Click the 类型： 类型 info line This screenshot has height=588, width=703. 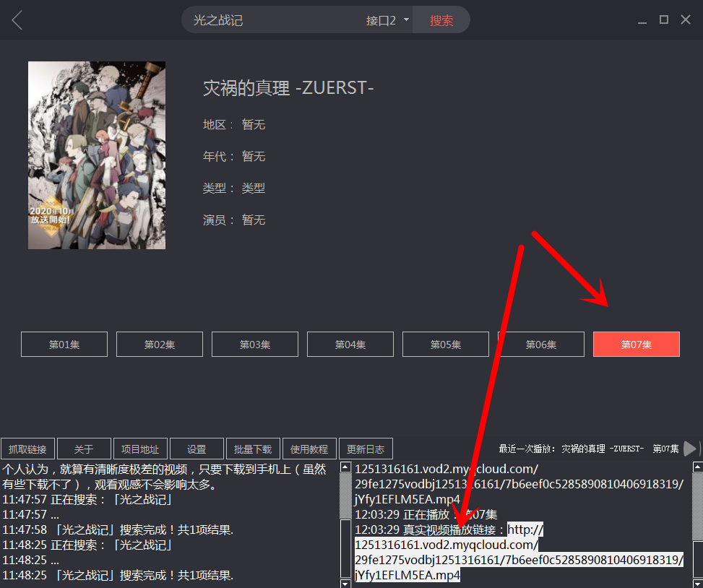(x=234, y=188)
